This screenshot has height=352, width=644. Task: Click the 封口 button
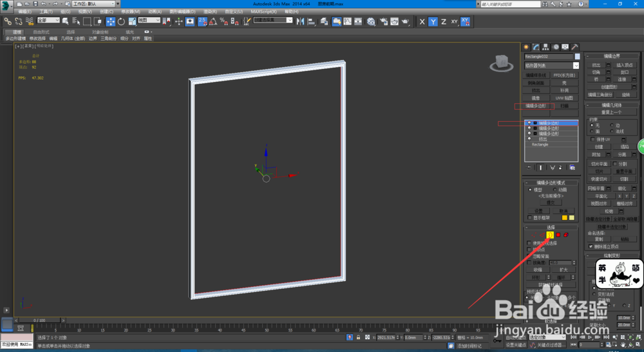tap(624, 72)
